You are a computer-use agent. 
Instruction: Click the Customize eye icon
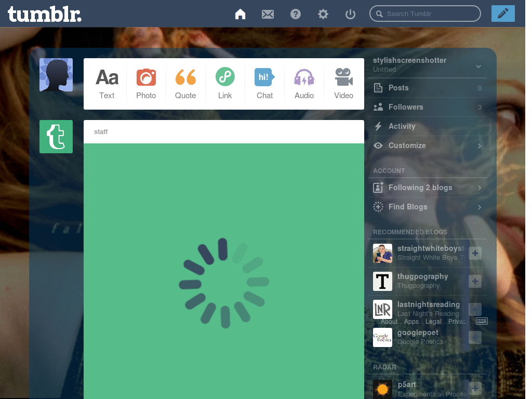378,145
